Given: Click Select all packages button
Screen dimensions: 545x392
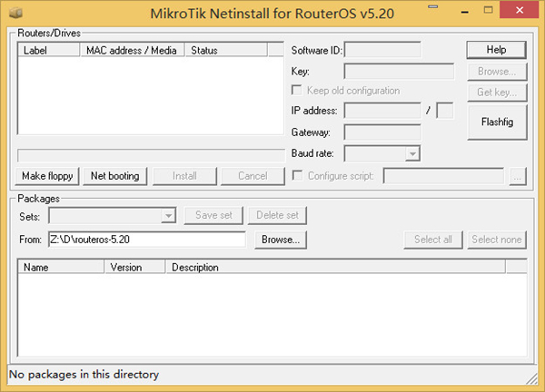Looking at the screenshot, I should tap(433, 240).
